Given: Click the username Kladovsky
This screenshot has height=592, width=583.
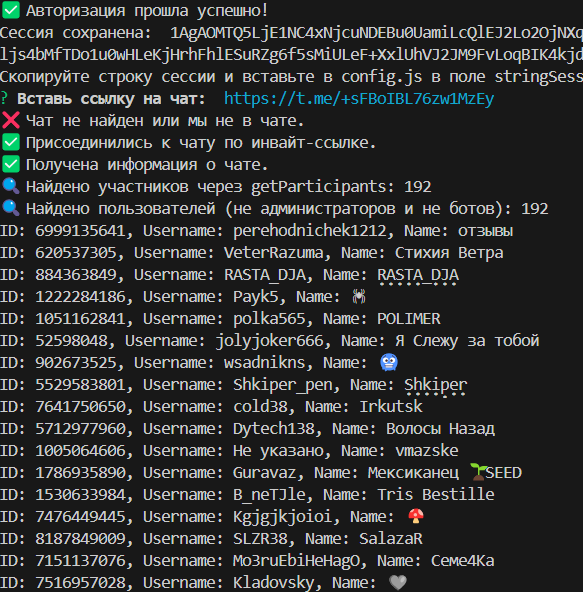Looking at the screenshot, I should coord(274,582).
